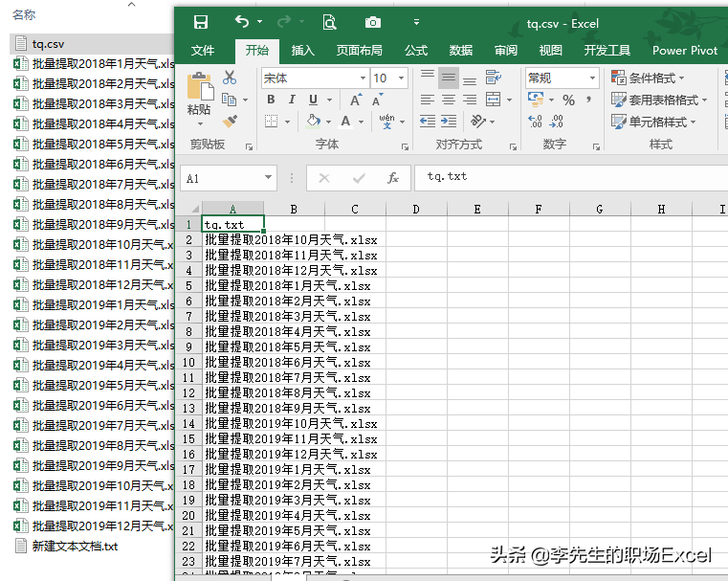This screenshot has height=581, width=728.
Task: Switch to the 页面布局 ribbon tab
Action: coord(360,51)
